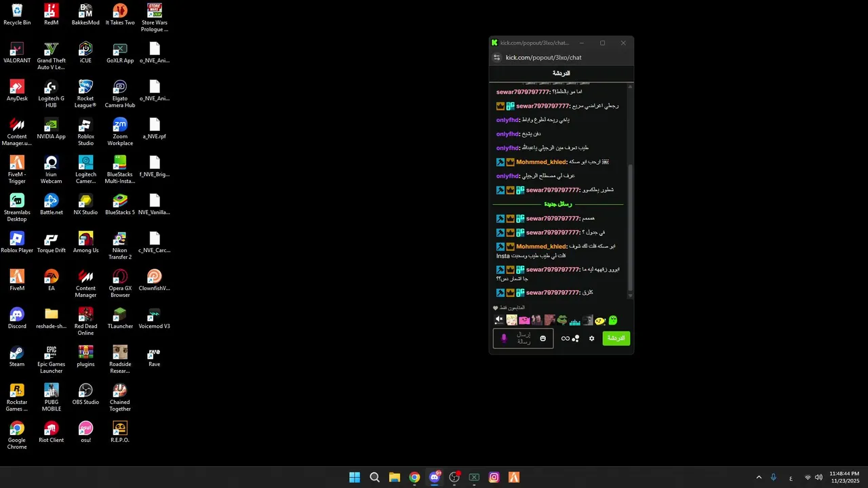Insert the sunglasses Pepe frog emote
The image size is (868, 488).
[562, 320]
